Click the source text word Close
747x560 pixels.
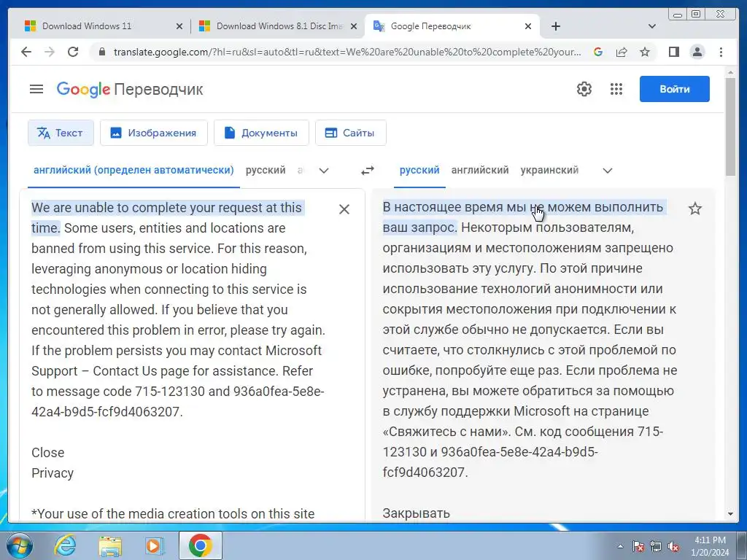47,452
